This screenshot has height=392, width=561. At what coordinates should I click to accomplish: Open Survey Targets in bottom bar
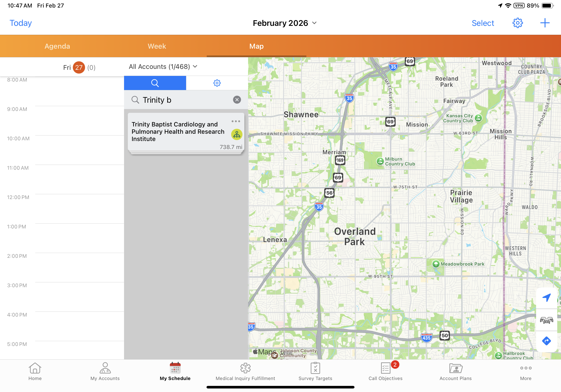click(x=315, y=372)
